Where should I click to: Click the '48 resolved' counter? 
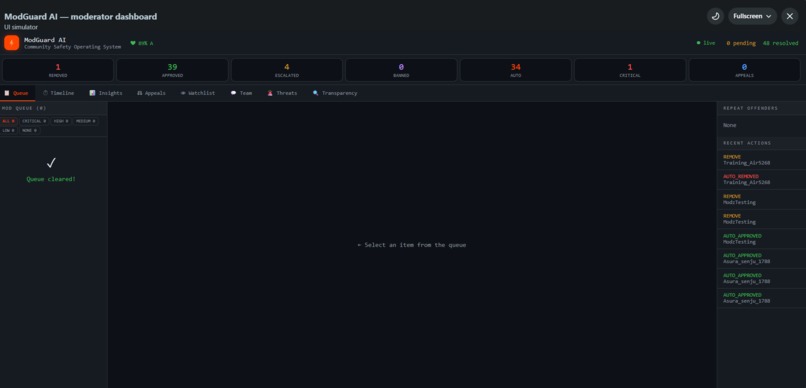(780, 43)
